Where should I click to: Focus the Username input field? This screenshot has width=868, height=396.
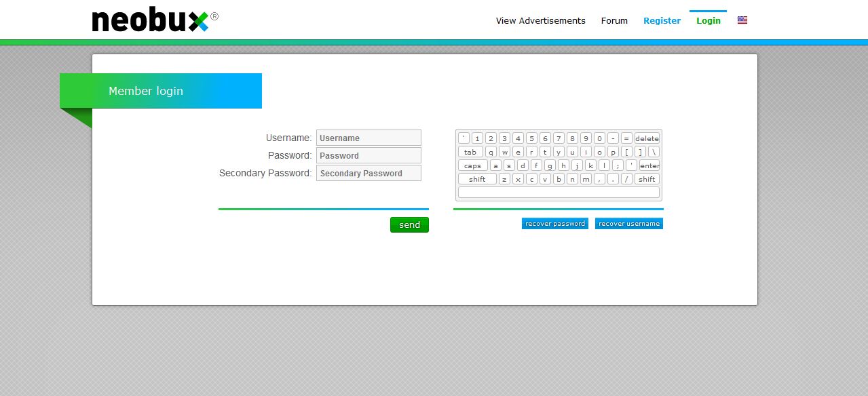[369, 138]
